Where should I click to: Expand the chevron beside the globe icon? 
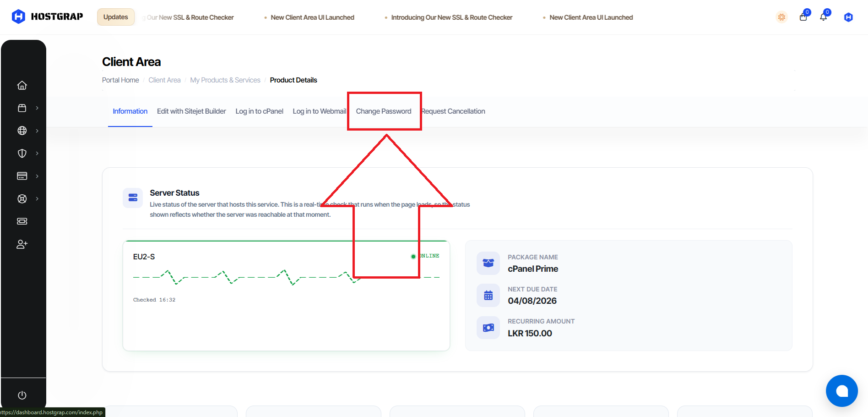pyautogui.click(x=37, y=131)
